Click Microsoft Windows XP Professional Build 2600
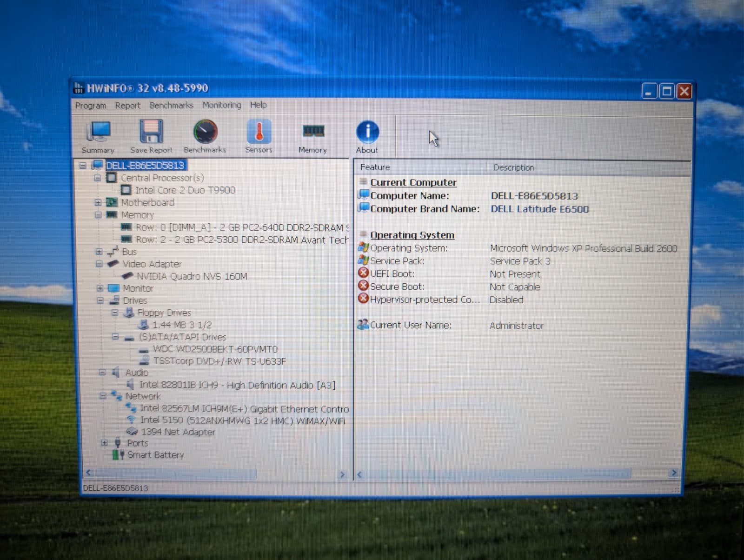This screenshot has height=560, width=744. click(584, 248)
